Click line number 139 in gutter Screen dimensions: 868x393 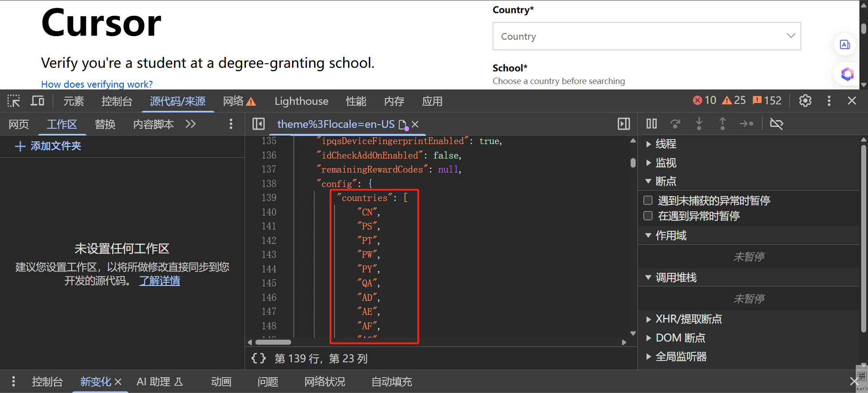click(x=269, y=198)
